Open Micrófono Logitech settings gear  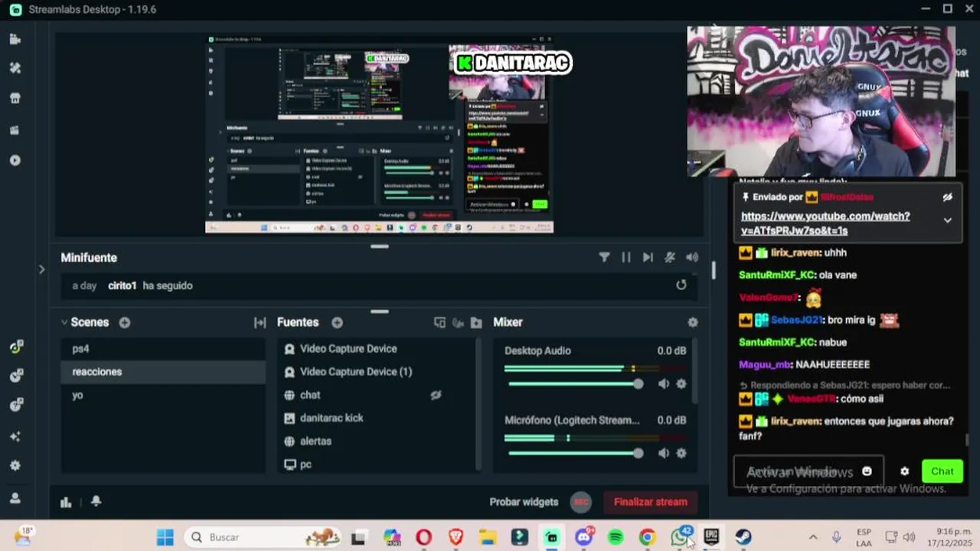click(x=681, y=453)
